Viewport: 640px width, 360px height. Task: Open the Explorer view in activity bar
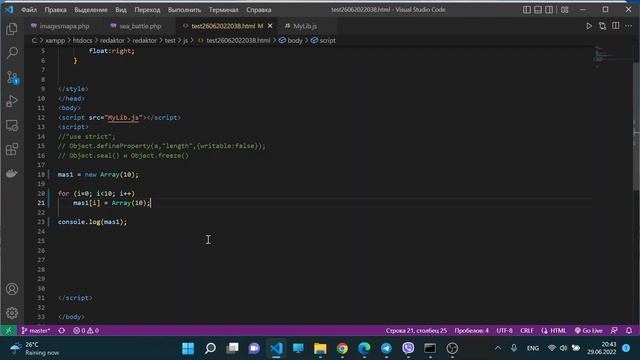[x=12, y=29]
